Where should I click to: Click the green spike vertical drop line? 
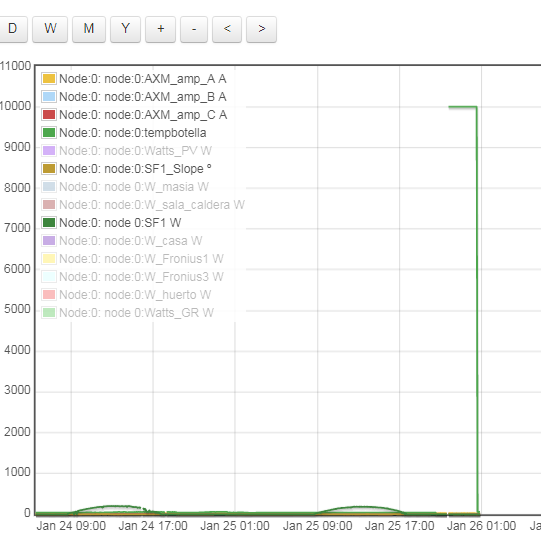click(477, 311)
